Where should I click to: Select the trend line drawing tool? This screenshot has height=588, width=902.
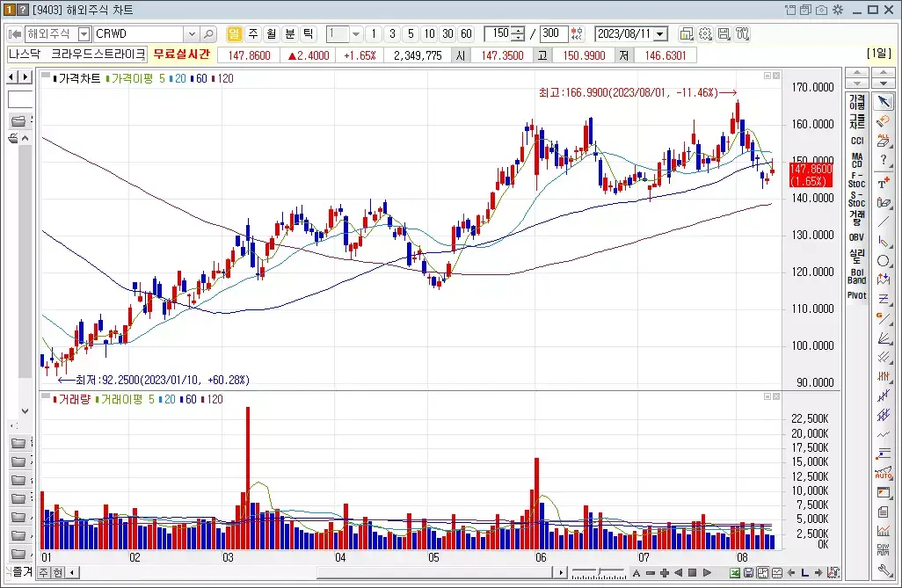(x=883, y=222)
